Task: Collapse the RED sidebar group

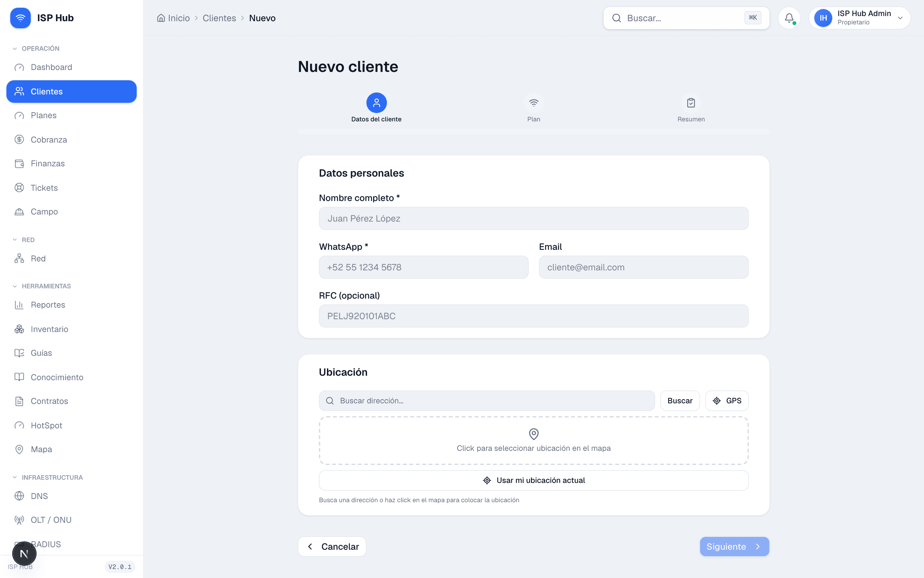Action: (x=24, y=240)
